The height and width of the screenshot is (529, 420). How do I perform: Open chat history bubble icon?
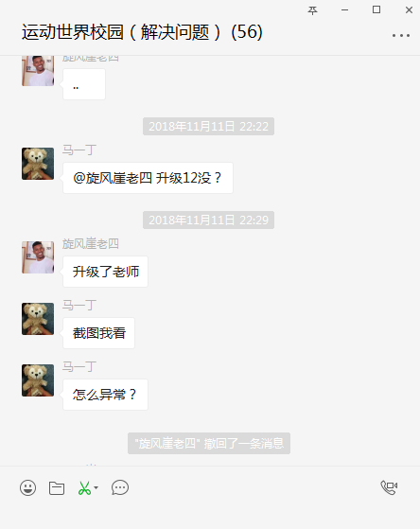[120, 487]
